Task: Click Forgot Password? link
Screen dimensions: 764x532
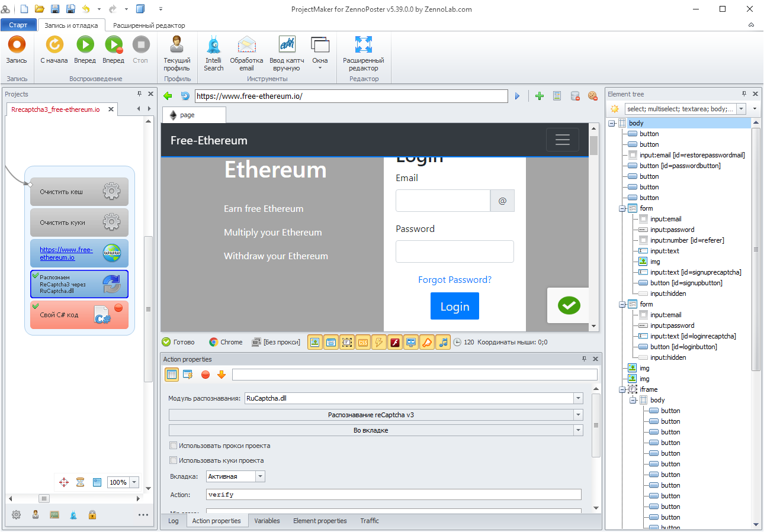Action: (455, 280)
